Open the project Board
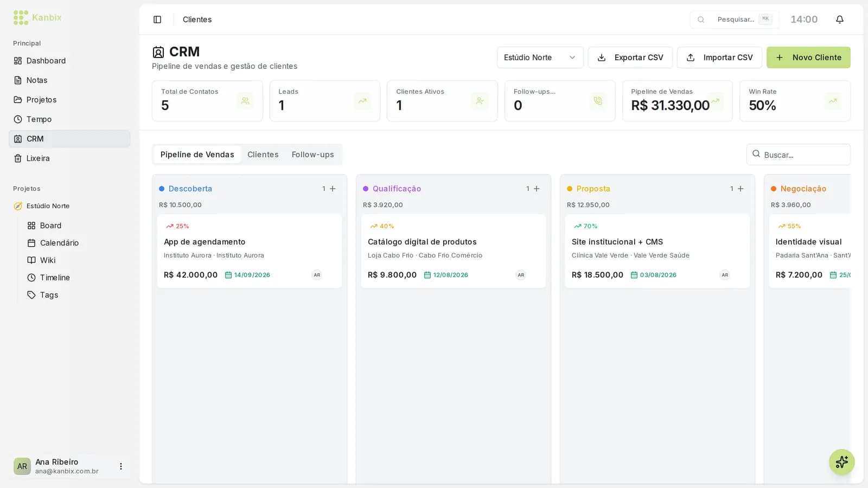Image resolution: width=868 pixels, height=488 pixels. pyautogui.click(x=76, y=226)
